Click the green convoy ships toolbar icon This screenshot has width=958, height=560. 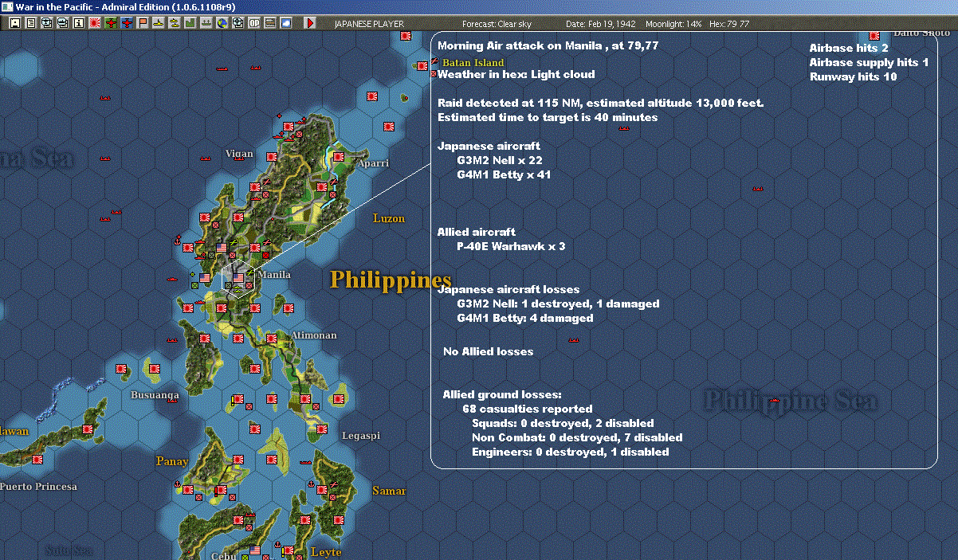pyautogui.click(x=206, y=24)
